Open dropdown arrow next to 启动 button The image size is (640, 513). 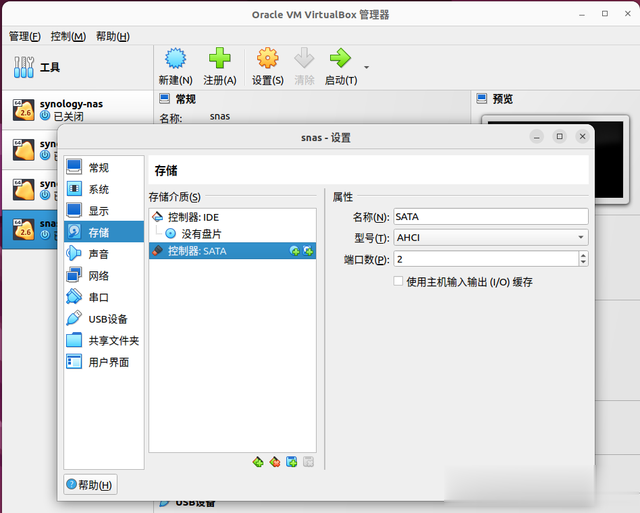(x=366, y=67)
